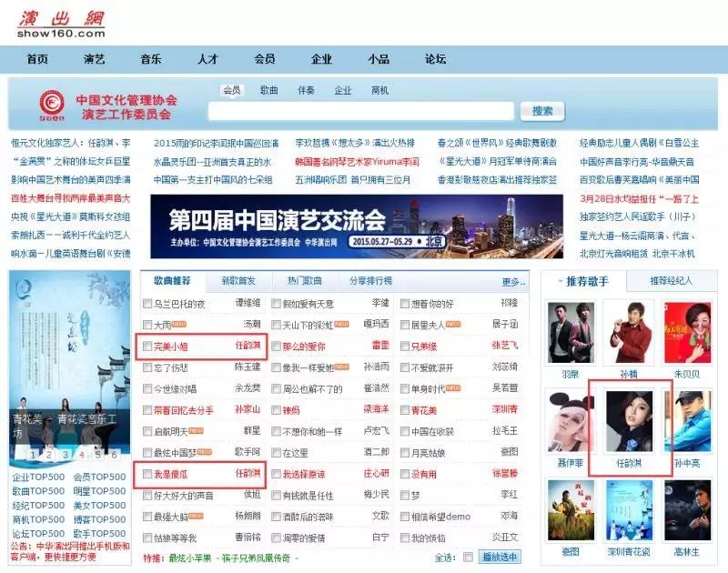Open singer 任韵淇 photo thumbnail

pyautogui.click(x=629, y=421)
